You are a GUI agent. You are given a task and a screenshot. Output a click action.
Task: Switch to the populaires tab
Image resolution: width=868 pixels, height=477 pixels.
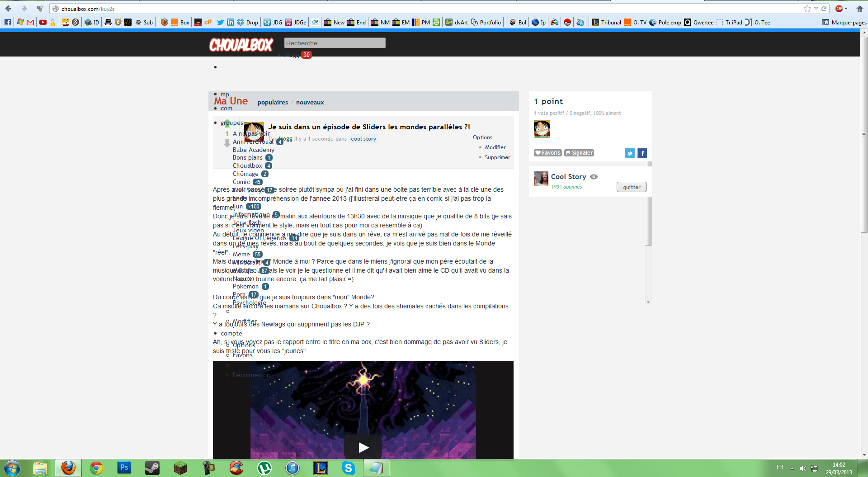(273, 103)
